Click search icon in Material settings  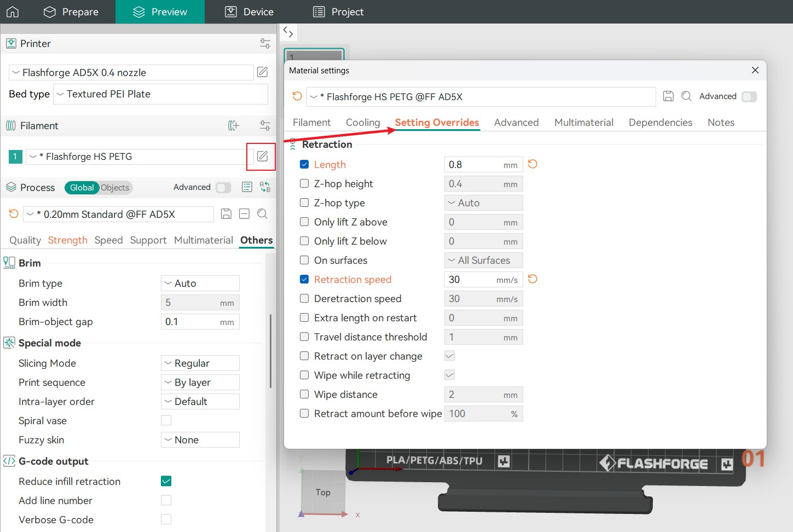[x=686, y=96]
